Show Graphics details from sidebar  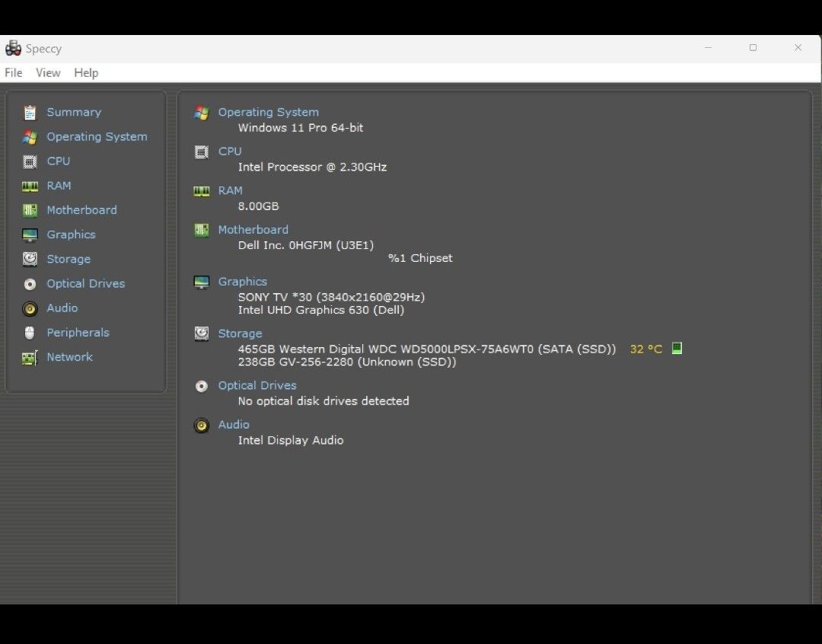[71, 234]
